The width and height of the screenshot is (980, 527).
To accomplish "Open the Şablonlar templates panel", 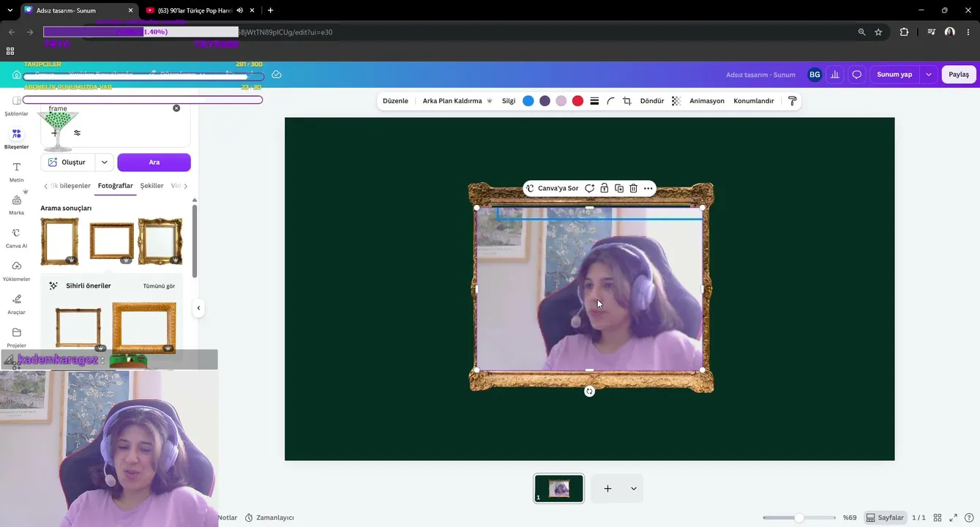I will (x=16, y=106).
